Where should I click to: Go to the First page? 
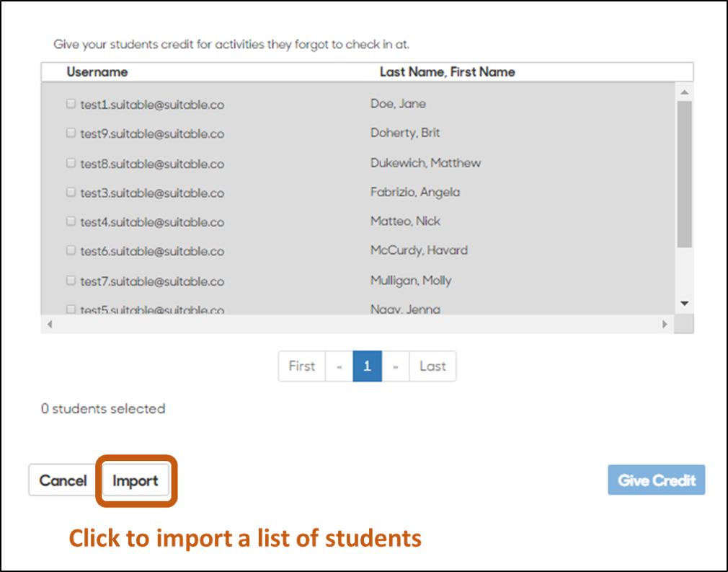pos(302,366)
